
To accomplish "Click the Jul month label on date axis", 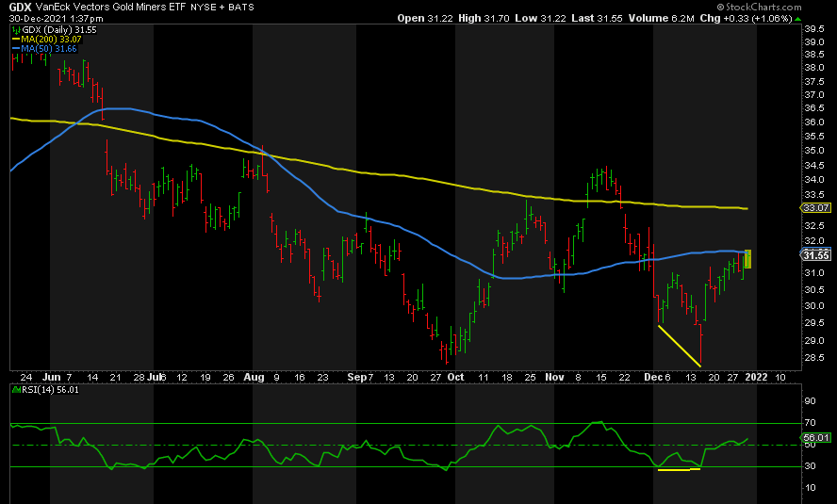I will pos(155,377).
